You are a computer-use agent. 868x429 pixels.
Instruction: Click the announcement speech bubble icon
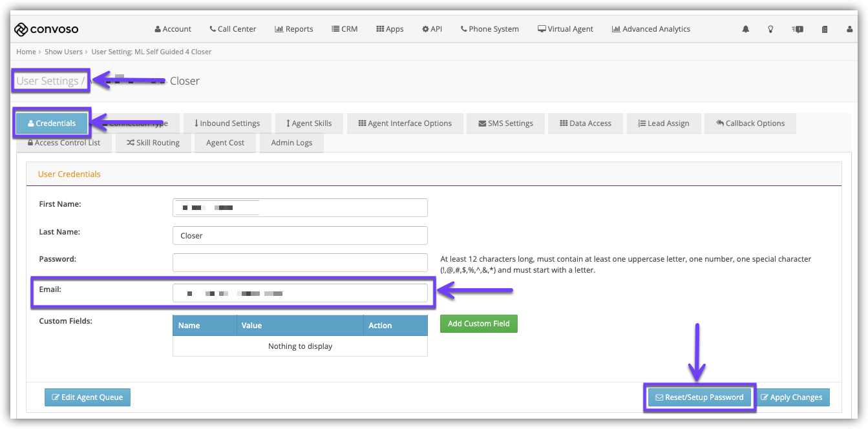click(798, 29)
